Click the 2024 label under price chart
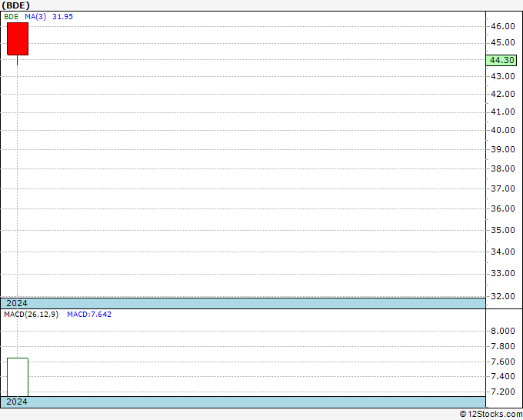This screenshot has width=523, height=420. [17, 303]
